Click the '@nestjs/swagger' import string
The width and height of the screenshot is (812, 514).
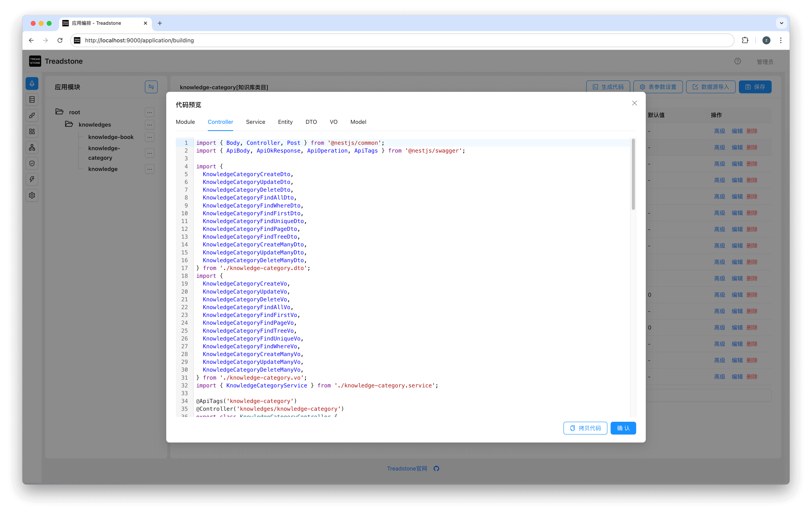tap(433, 151)
